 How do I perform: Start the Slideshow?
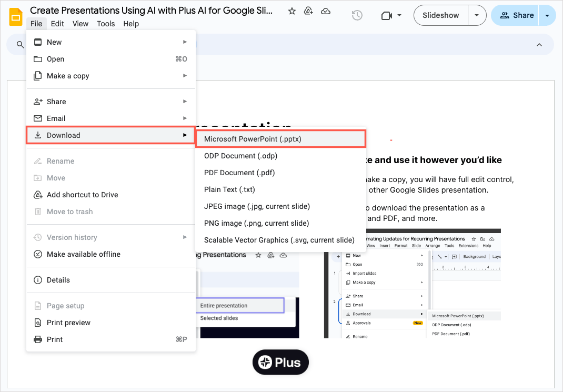[440, 15]
